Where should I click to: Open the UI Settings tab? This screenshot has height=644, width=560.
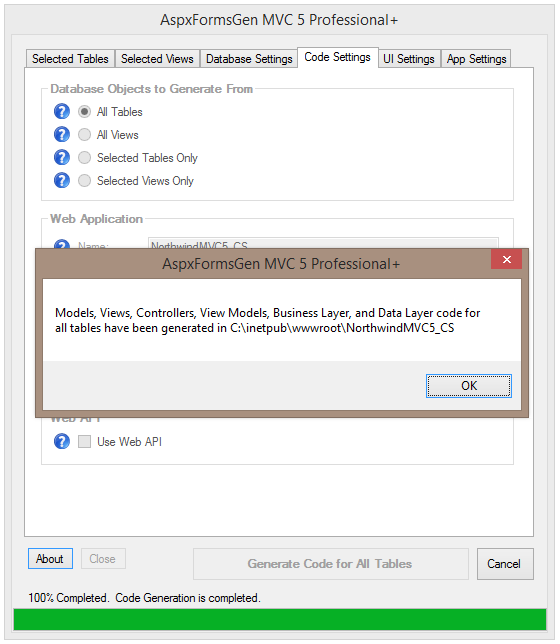point(409,59)
